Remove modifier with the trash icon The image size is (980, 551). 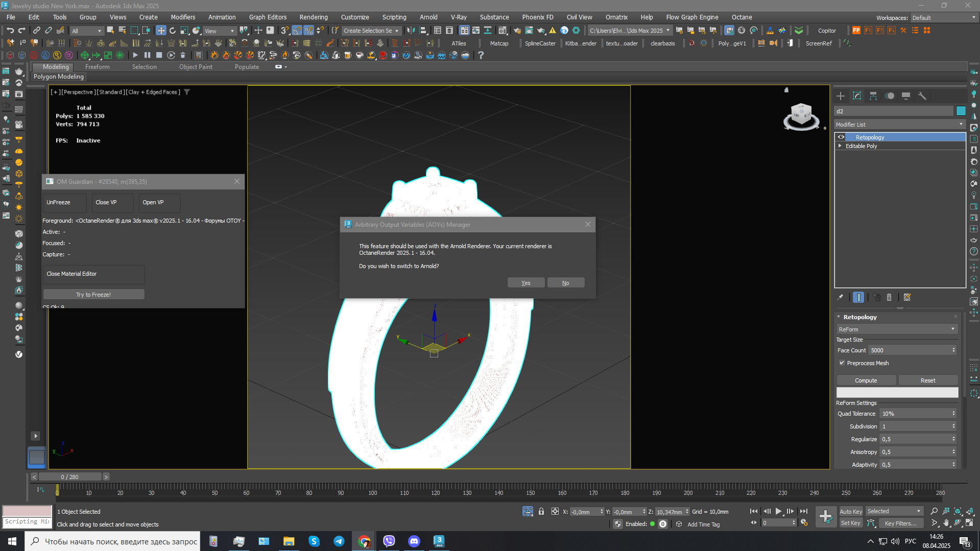[x=889, y=297]
